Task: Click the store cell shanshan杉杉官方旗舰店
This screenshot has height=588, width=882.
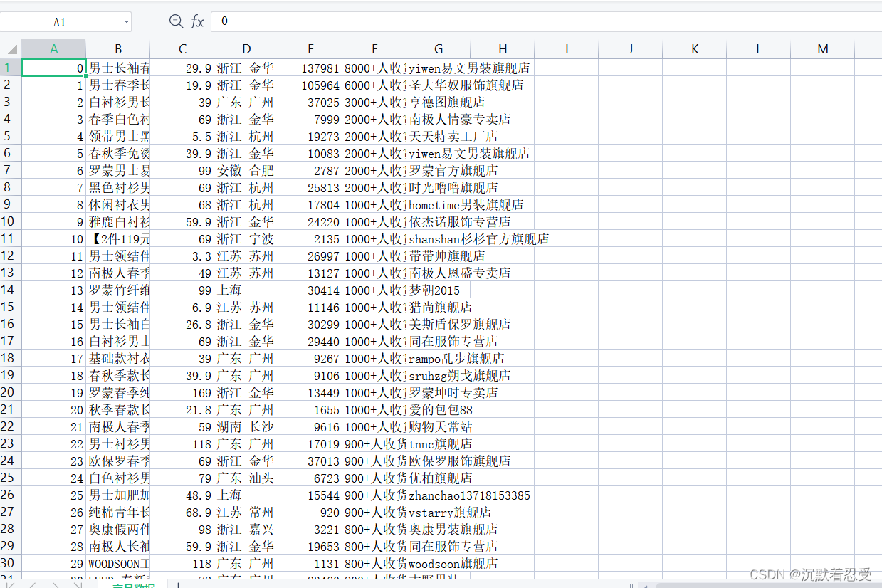Action: point(479,238)
